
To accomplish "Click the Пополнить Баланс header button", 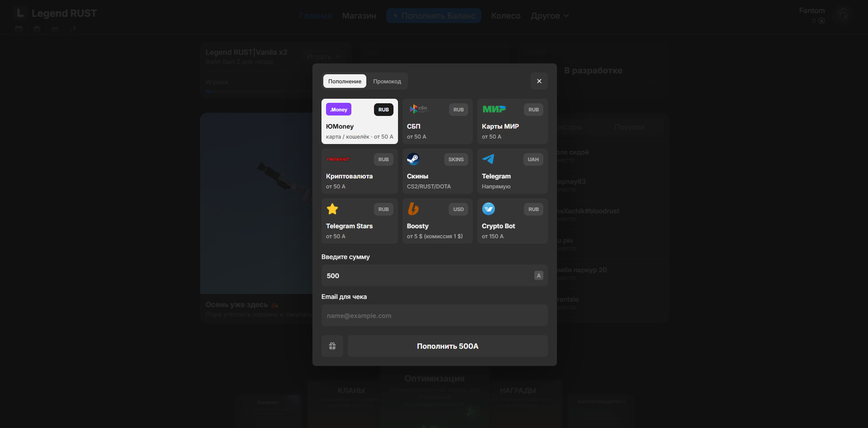I will tap(434, 15).
